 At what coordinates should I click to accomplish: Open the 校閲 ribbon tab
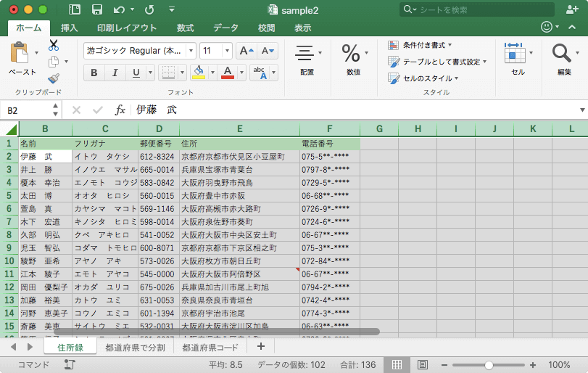click(x=267, y=28)
